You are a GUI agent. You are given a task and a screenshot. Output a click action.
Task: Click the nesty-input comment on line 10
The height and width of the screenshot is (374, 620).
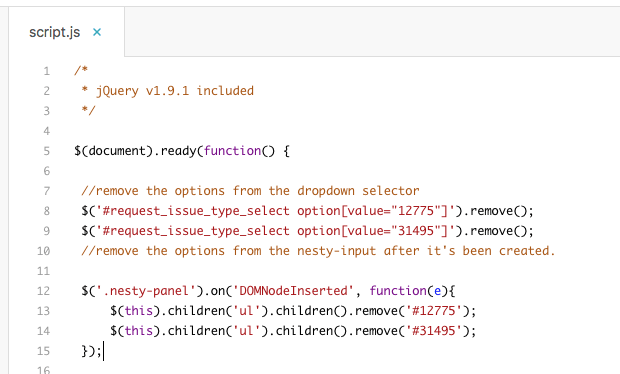click(x=318, y=251)
